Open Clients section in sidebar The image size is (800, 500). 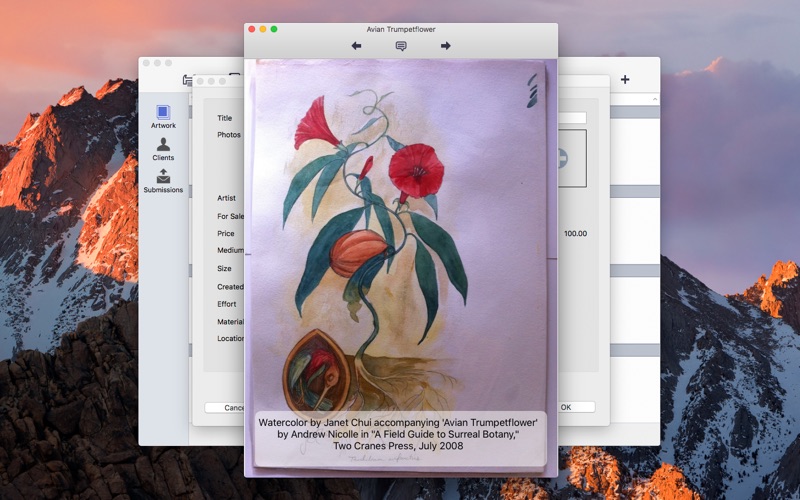point(163,149)
